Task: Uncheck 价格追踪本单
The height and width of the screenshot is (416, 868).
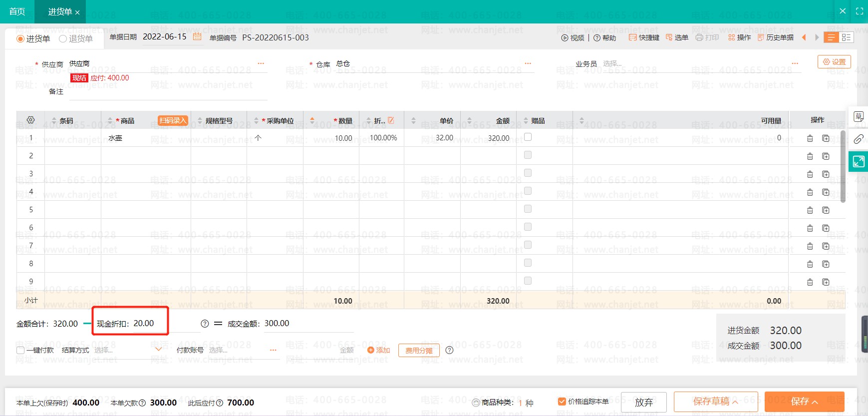Action: (562, 402)
